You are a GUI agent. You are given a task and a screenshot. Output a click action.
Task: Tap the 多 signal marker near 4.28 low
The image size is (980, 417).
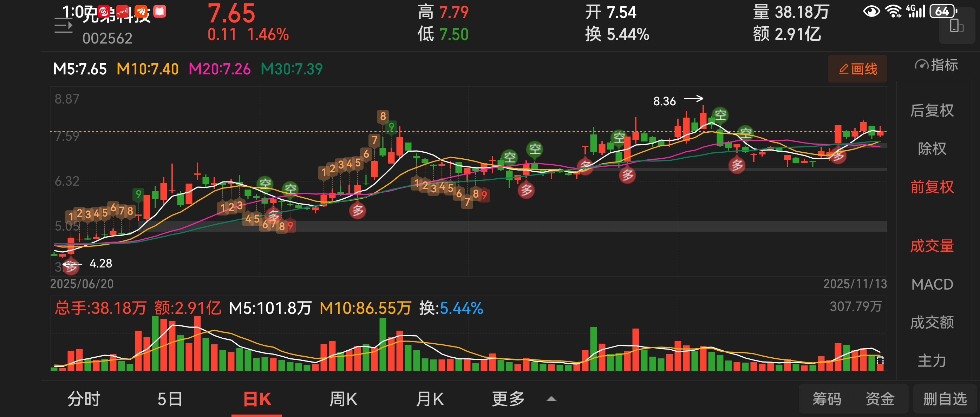[x=71, y=266]
